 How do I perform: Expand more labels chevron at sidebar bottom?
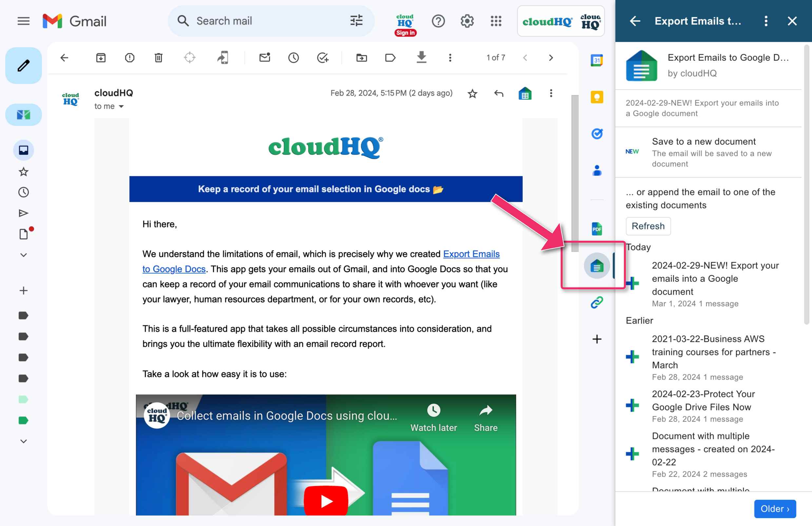click(x=24, y=441)
